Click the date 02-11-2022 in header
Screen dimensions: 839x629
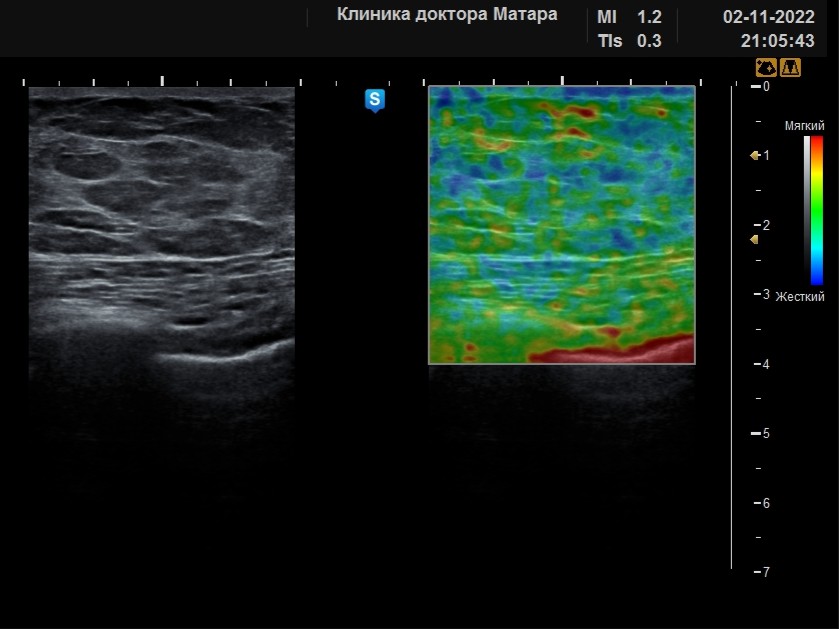coord(768,17)
